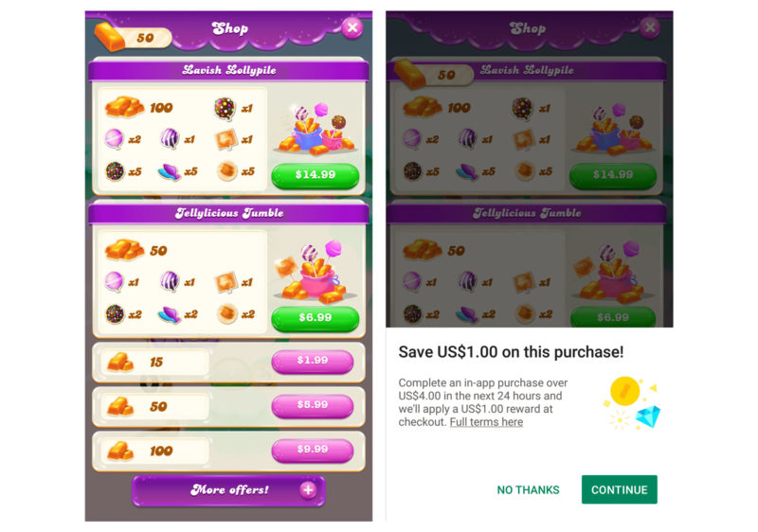Expand More offers with the plus icon
Image resolution: width=758 pixels, height=532 pixels.
point(308,490)
